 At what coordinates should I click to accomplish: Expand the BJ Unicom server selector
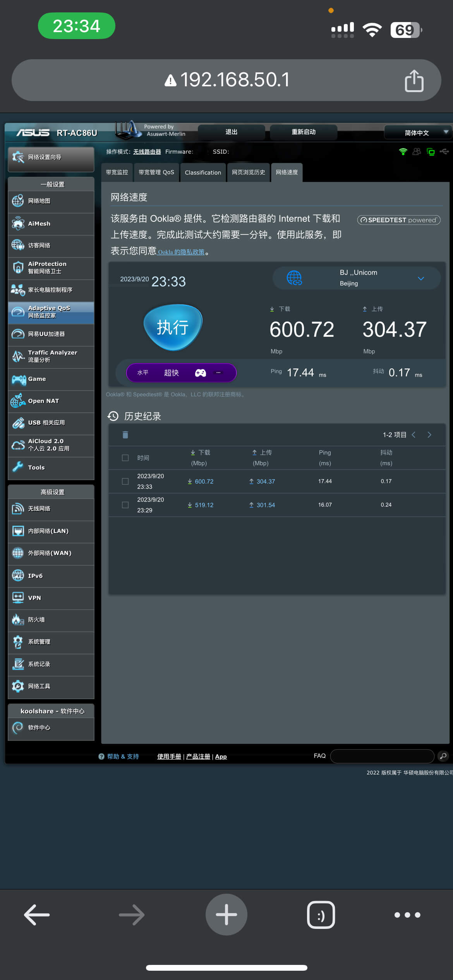click(421, 278)
